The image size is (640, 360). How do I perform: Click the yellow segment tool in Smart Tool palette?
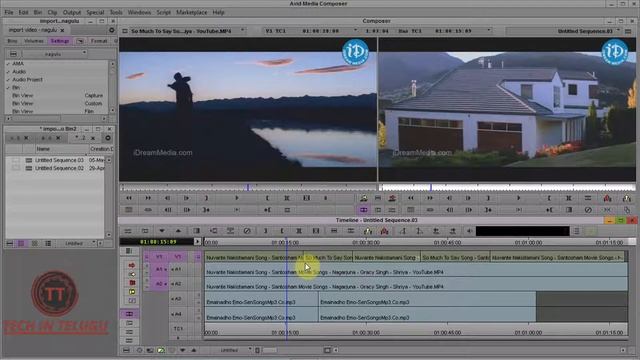pyautogui.click(x=132, y=292)
